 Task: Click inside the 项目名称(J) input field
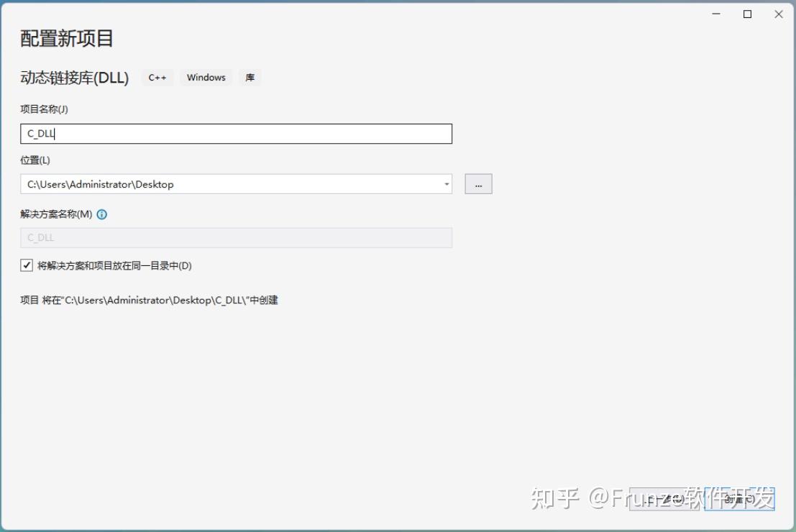pyautogui.click(x=237, y=133)
